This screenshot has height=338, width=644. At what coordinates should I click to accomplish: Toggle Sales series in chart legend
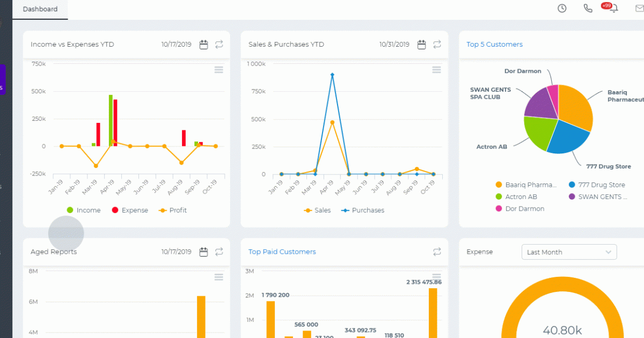317,210
